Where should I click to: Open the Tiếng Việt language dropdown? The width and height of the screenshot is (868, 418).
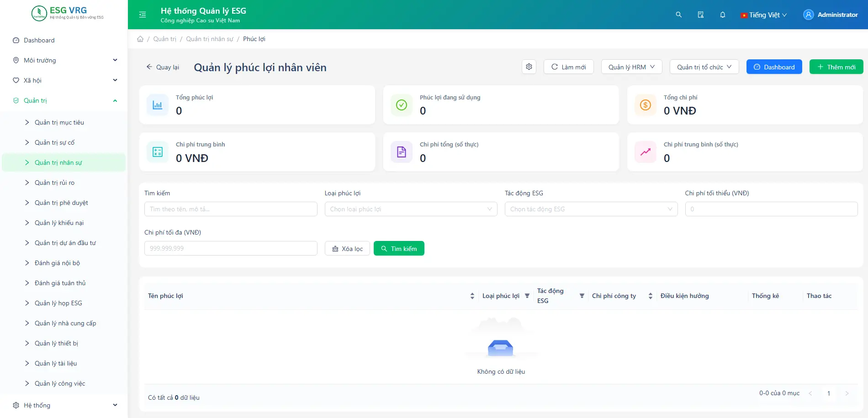click(764, 15)
